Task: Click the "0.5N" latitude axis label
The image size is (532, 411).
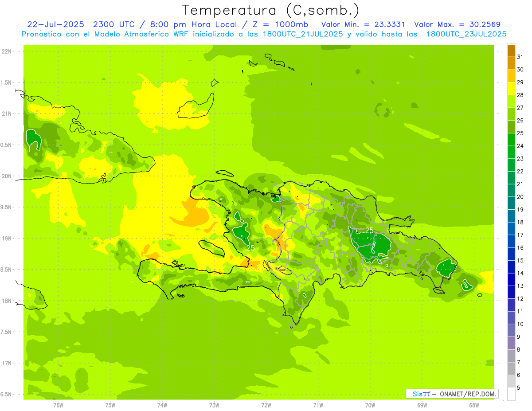Action: 7,145
